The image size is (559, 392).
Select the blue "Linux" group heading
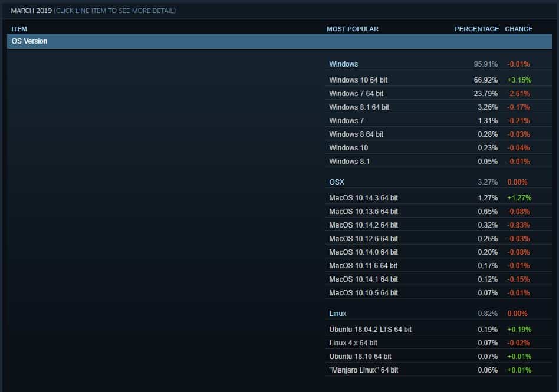coord(338,314)
